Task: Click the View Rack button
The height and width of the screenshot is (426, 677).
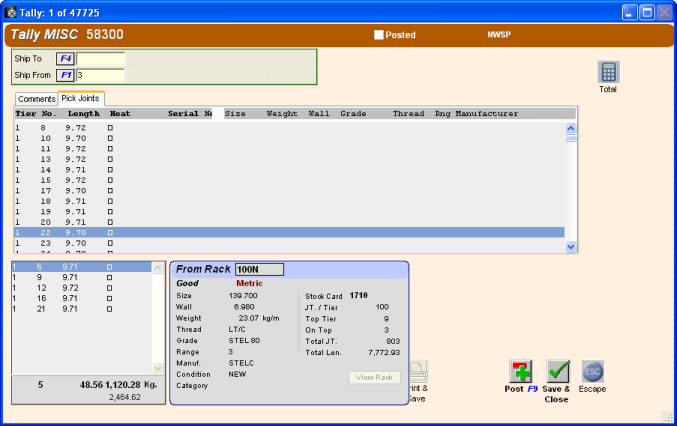Action: (x=375, y=377)
